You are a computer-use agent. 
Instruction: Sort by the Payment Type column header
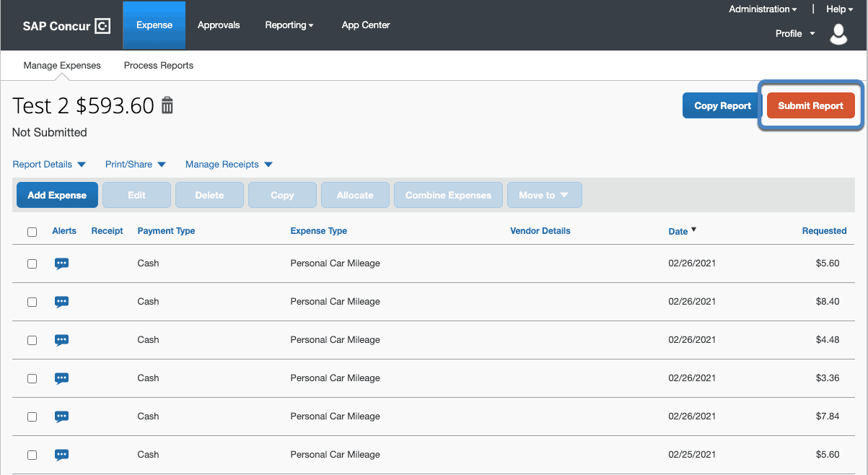(166, 231)
